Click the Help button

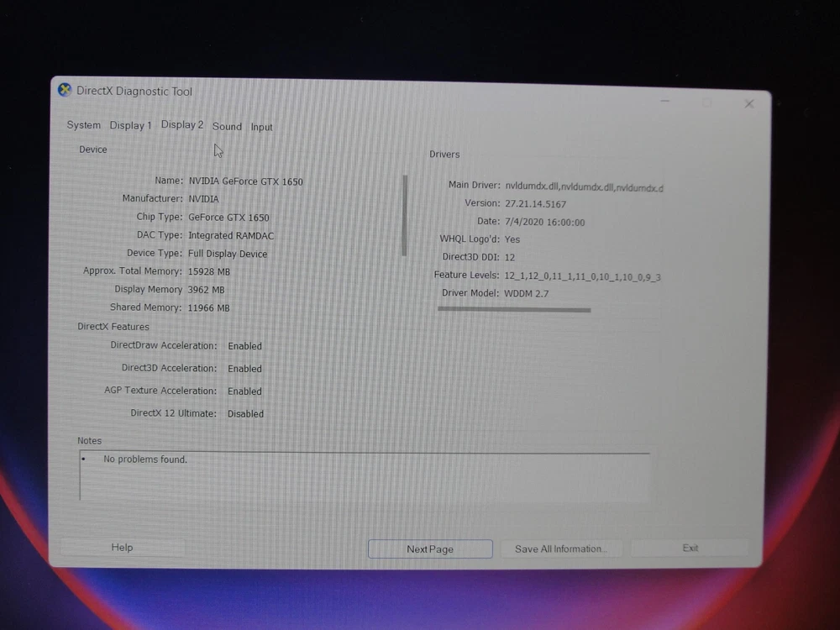coord(122,548)
